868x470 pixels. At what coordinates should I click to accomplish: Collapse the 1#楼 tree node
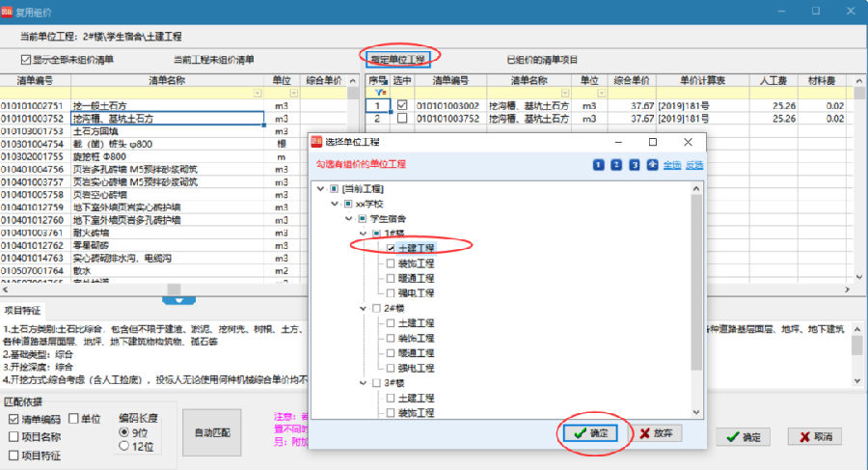(x=364, y=234)
